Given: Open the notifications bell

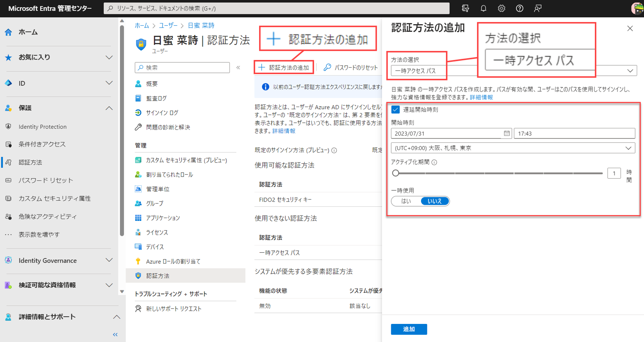Looking at the screenshot, I should pos(483,8).
